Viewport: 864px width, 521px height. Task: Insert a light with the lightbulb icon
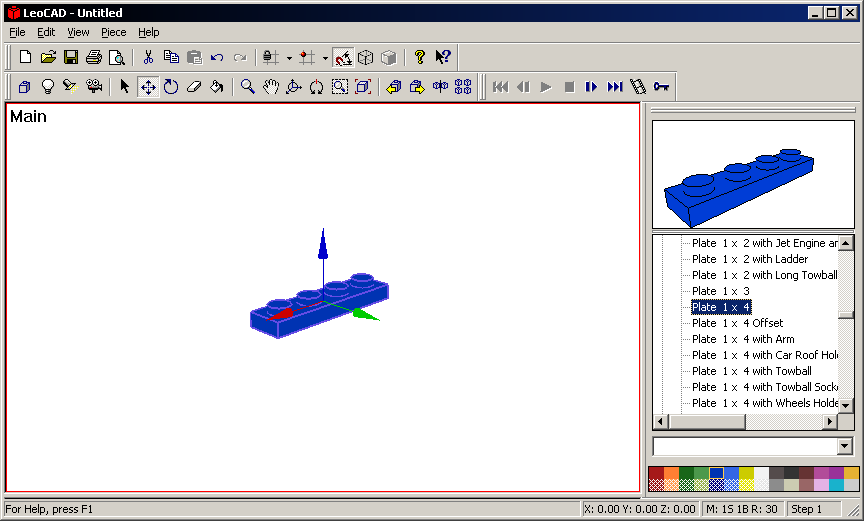tap(47, 87)
